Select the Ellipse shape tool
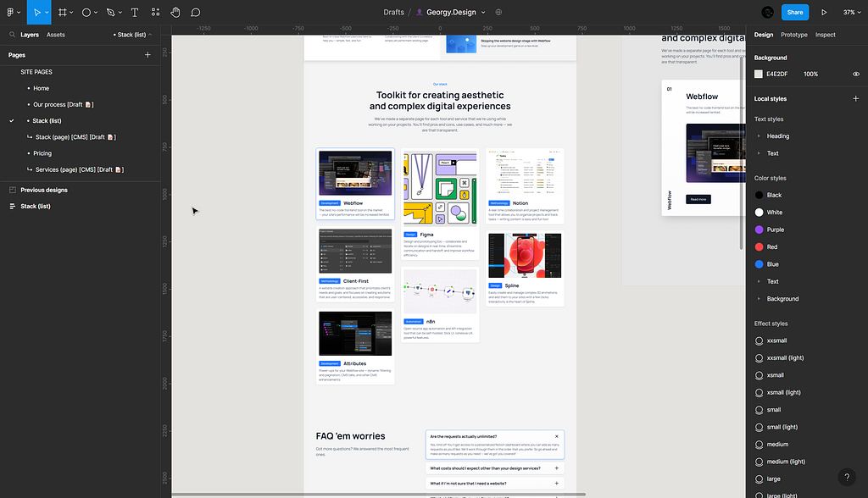Screen dimensions: 868x498 (86, 13)
